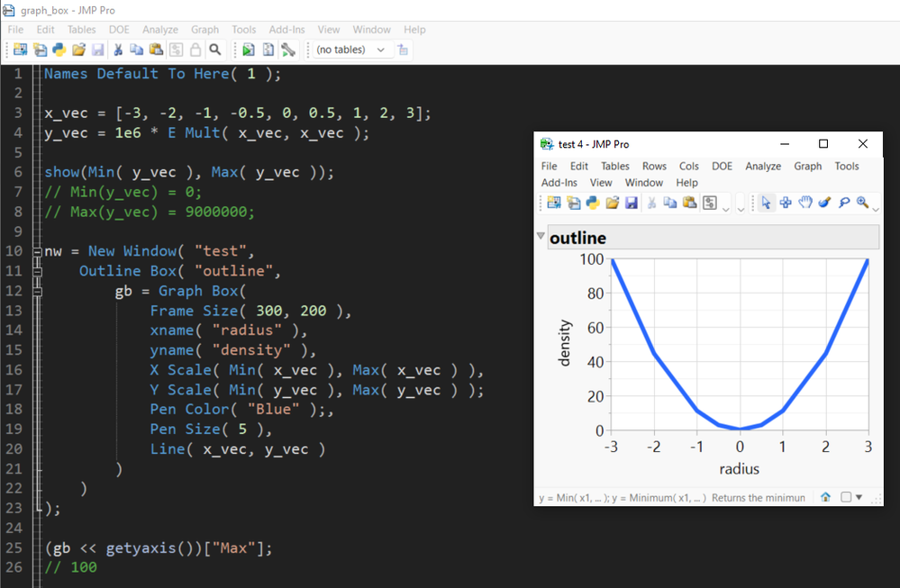The width and height of the screenshot is (900, 588).
Task: Click New Script icon in test 4 window
Action: (573, 203)
